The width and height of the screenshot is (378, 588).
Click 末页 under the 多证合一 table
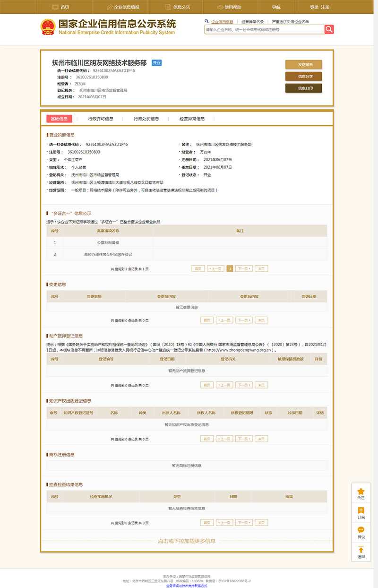point(261,268)
